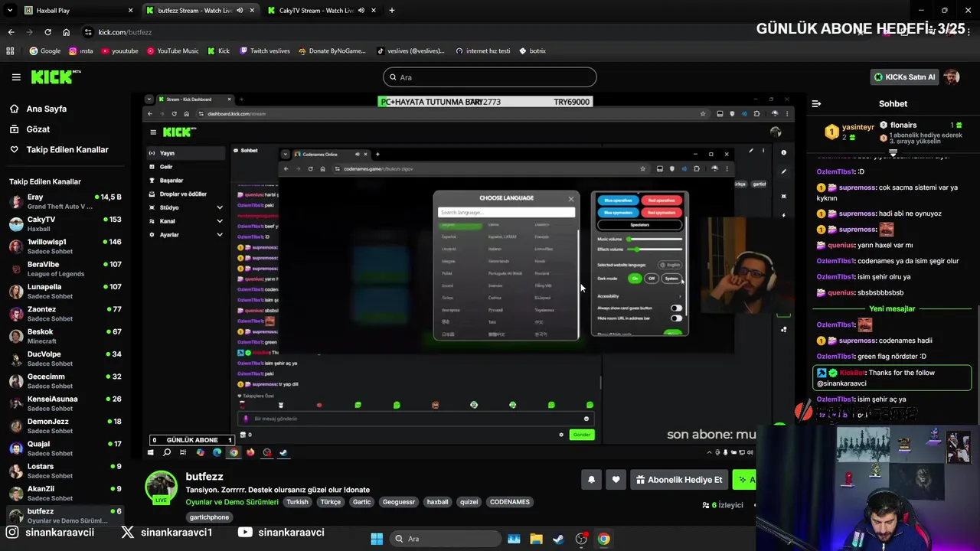980x551 pixels.
Task: Open new browser tab plus button
Action: click(391, 11)
